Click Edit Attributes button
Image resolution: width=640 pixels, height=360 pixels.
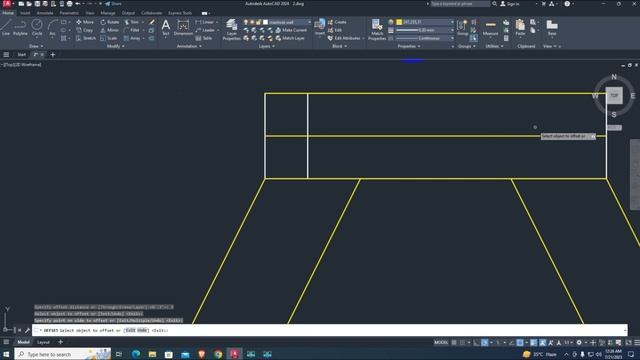(344, 38)
